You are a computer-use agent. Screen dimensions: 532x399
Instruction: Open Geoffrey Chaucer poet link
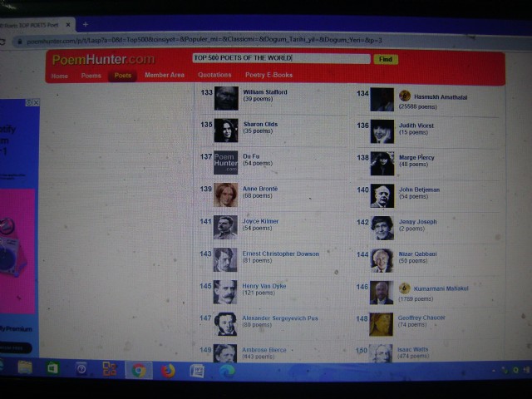point(421,318)
